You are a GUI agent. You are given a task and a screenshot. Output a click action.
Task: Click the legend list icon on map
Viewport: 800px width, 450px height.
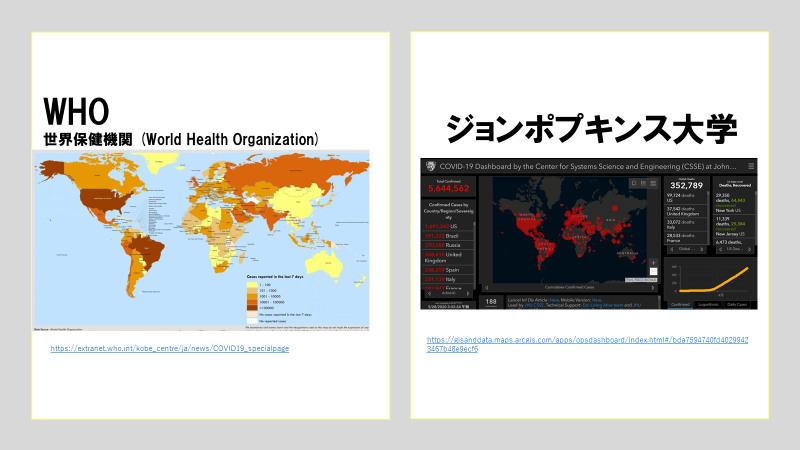(x=643, y=184)
